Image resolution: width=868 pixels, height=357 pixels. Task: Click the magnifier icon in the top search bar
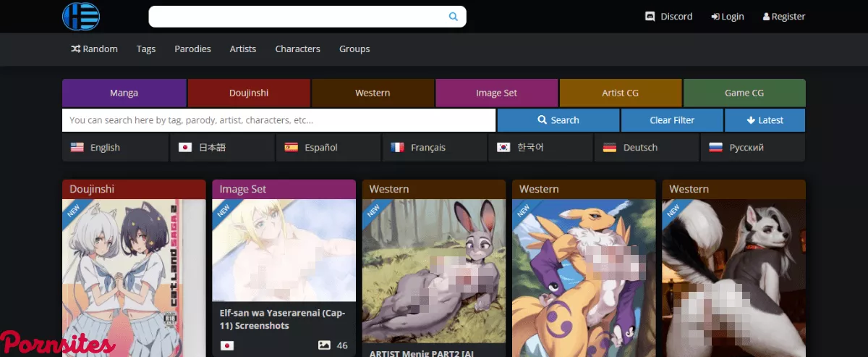click(x=454, y=17)
